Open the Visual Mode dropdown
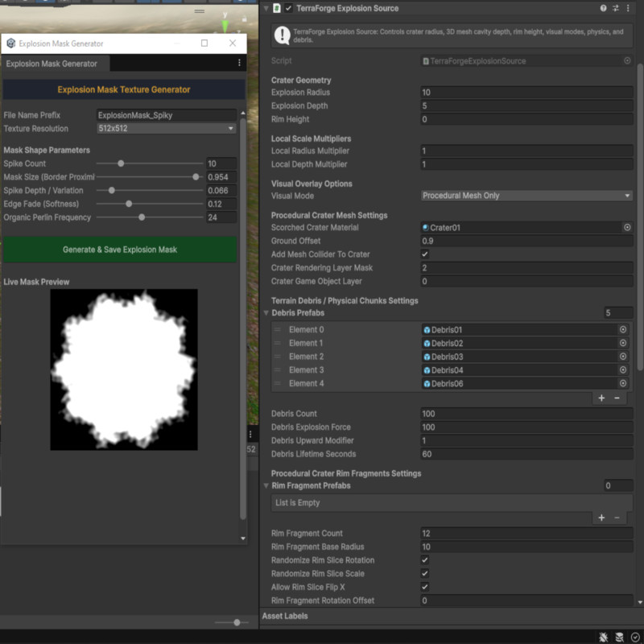The width and height of the screenshot is (644, 644). click(526, 196)
